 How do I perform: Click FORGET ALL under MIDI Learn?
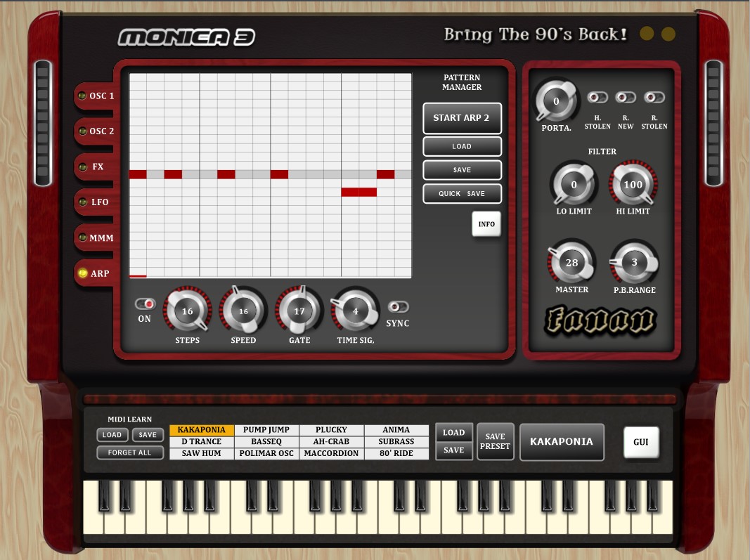point(130,453)
